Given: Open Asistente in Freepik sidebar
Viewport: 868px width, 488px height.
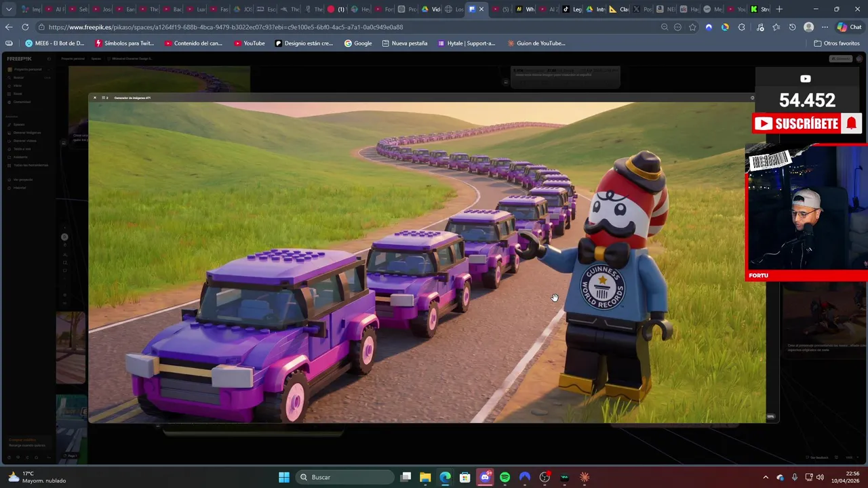Looking at the screenshot, I should point(20,157).
